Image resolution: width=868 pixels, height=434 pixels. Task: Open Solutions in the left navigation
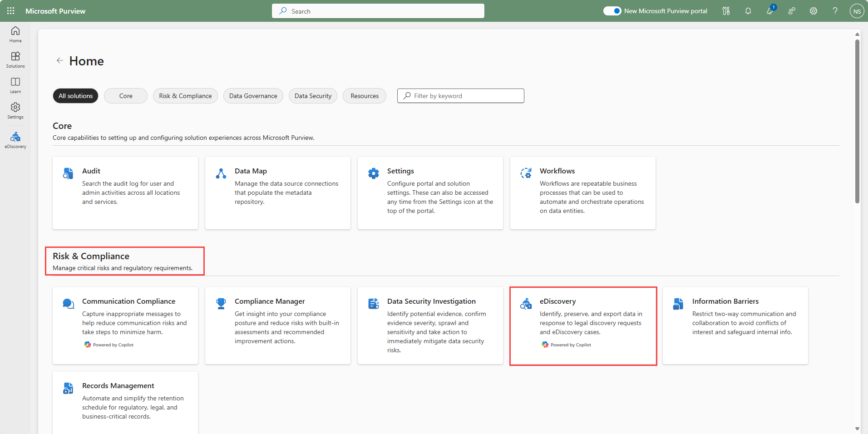(x=15, y=59)
